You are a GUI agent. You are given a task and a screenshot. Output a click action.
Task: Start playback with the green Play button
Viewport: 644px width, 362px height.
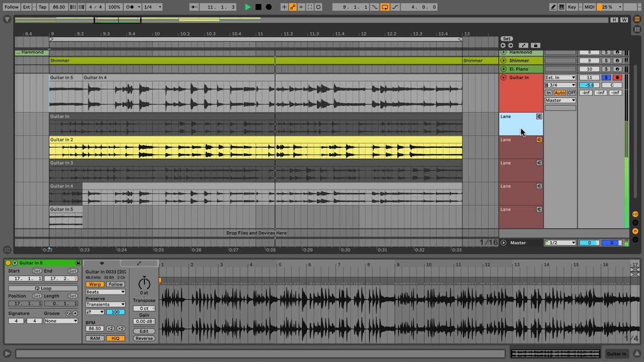coord(248,7)
